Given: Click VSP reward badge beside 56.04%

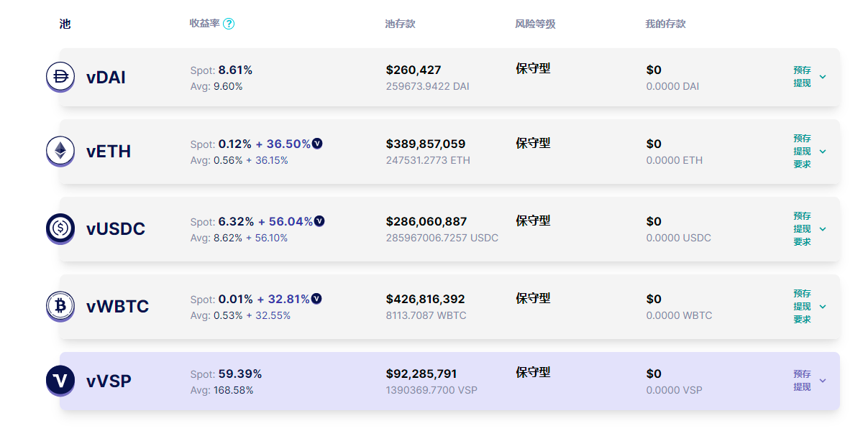Looking at the screenshot, I should point(319,221).
